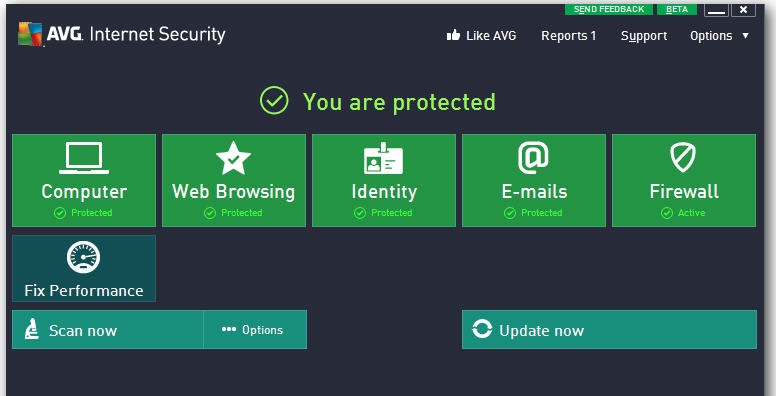
Task: Click the E-mails at-sign icon
Action: (534, 158)
